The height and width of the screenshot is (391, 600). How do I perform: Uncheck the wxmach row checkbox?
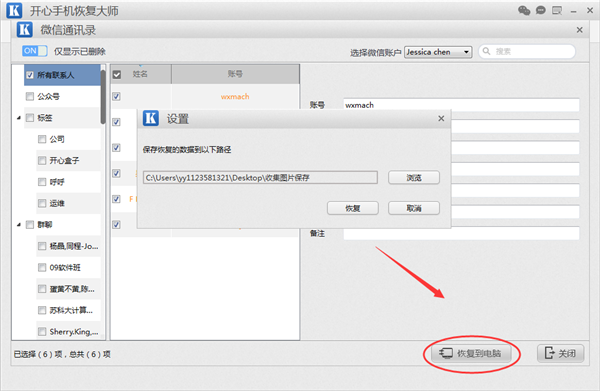[117, 96]
